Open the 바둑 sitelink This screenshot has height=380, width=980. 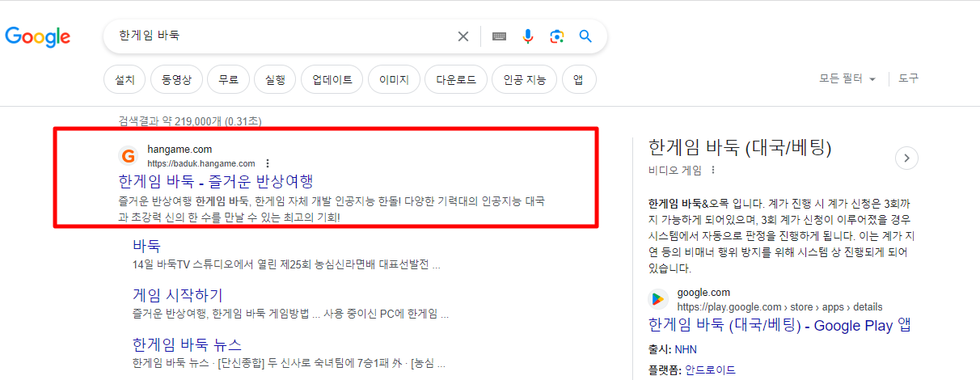(x=146, y=246)
